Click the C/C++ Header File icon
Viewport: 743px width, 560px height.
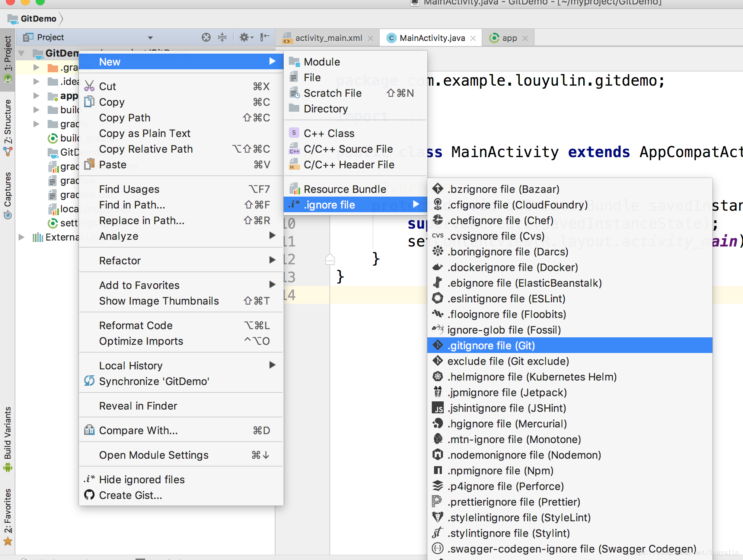tap(294, 164)
